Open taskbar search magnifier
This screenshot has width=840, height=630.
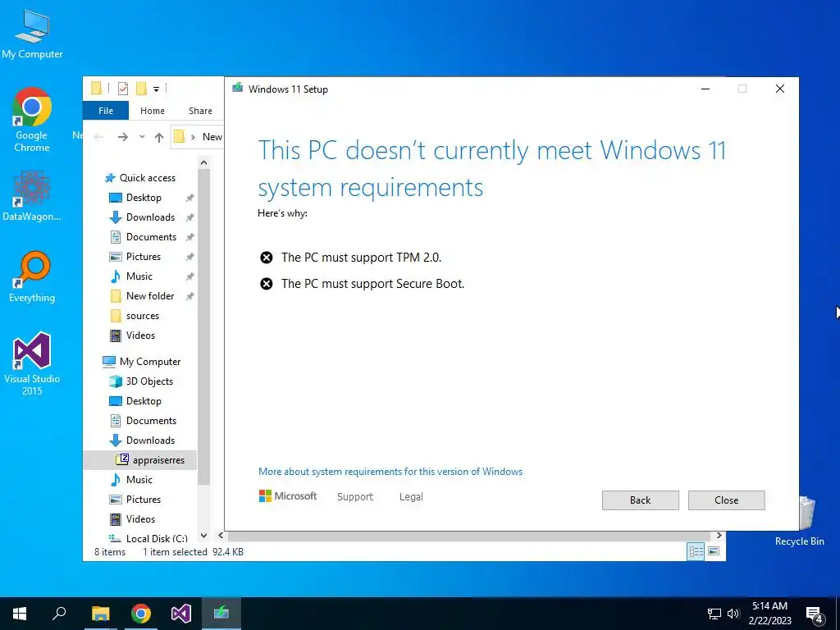59,614
